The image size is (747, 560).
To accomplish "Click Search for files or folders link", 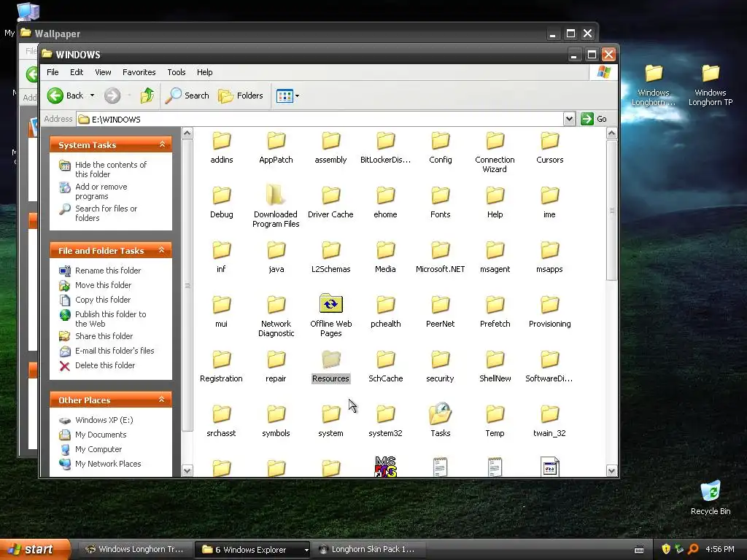I will click(x=106, y=214).
